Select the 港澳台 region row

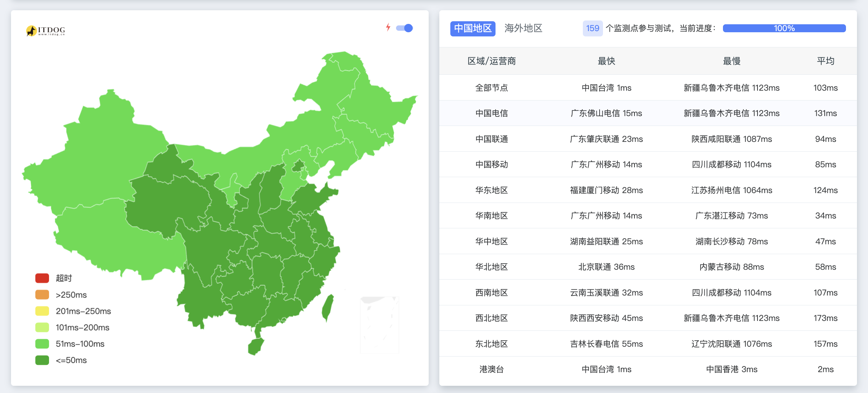tap(491, 369)
